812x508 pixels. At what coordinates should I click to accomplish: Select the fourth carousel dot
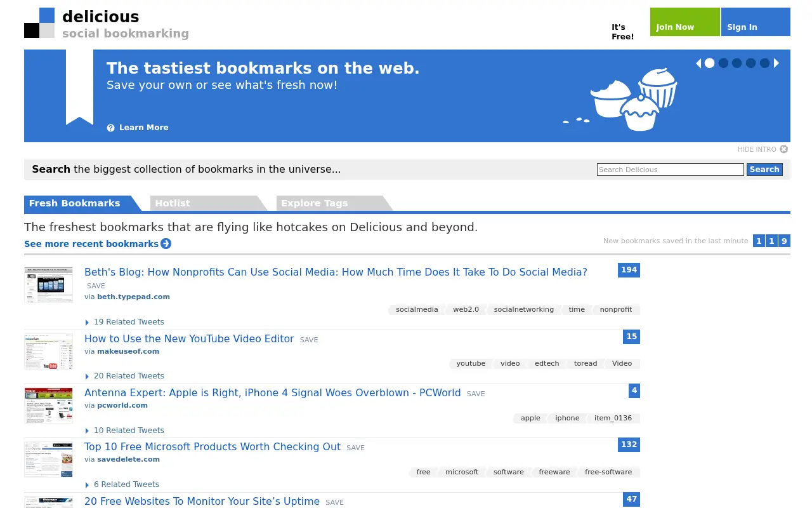click(751, 63)
